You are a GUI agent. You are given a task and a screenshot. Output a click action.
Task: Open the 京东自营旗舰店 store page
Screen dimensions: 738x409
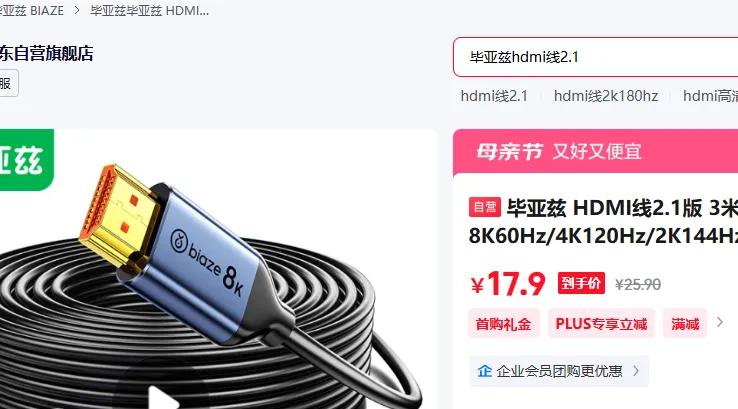46,54
